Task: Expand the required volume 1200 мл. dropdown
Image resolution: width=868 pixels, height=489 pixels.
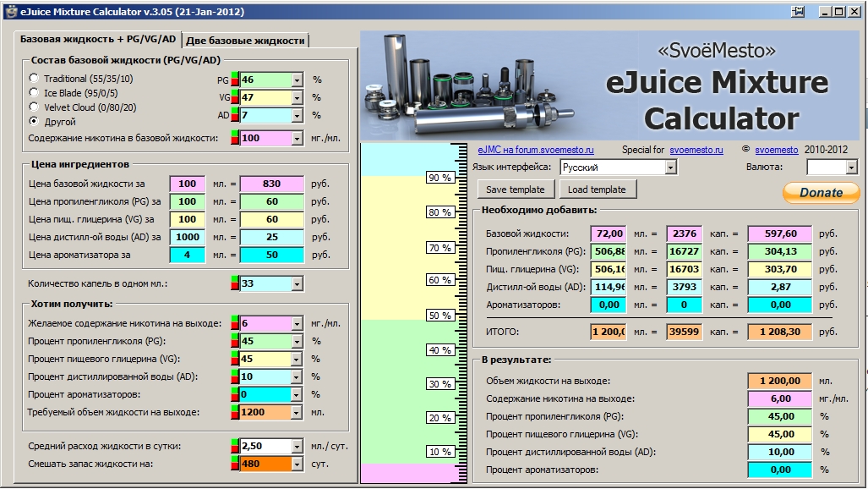Action: click(298, 412)
